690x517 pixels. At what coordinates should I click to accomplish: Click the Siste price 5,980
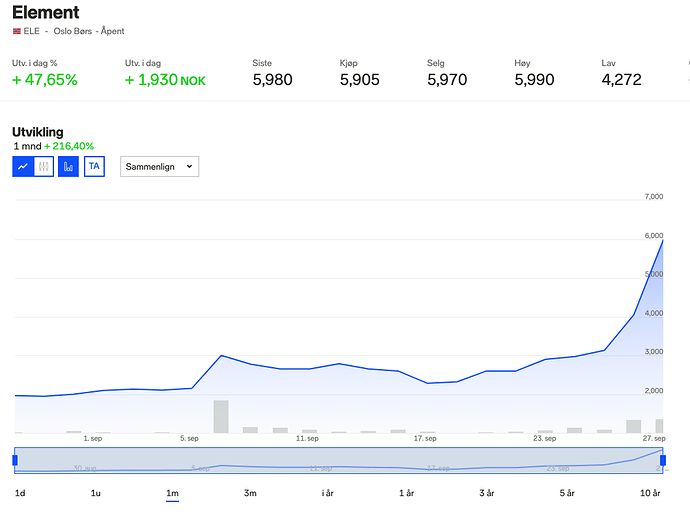pos(272,80)
